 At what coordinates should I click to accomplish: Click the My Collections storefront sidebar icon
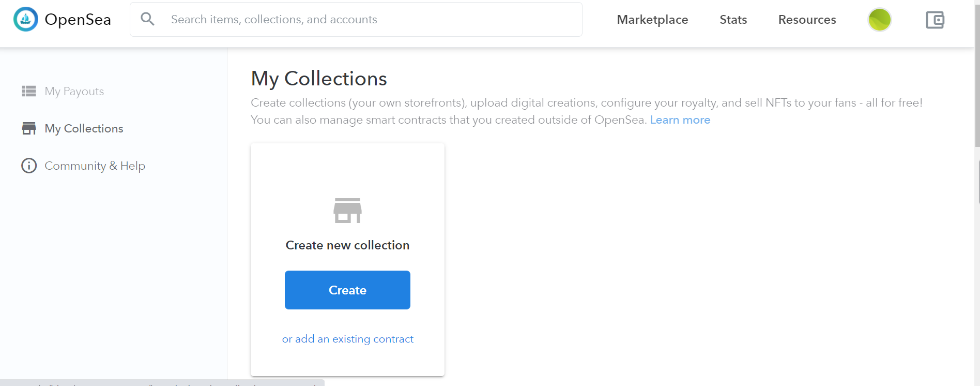pyautogui.click(x=29, y=128)
